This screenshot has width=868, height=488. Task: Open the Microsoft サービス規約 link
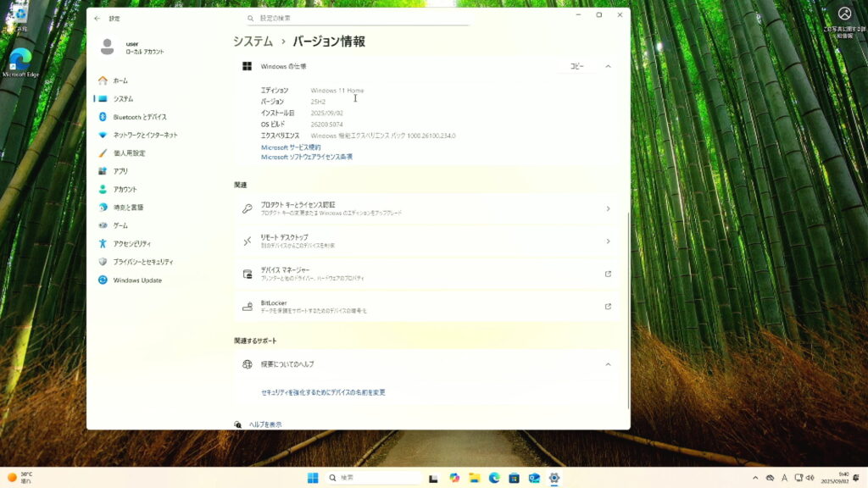point(291,147)
